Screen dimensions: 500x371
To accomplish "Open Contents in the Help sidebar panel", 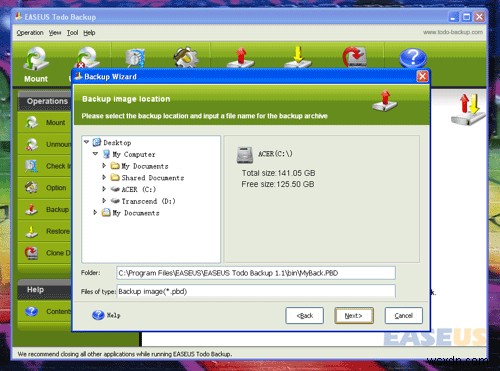I will click(x=45, y=311).
